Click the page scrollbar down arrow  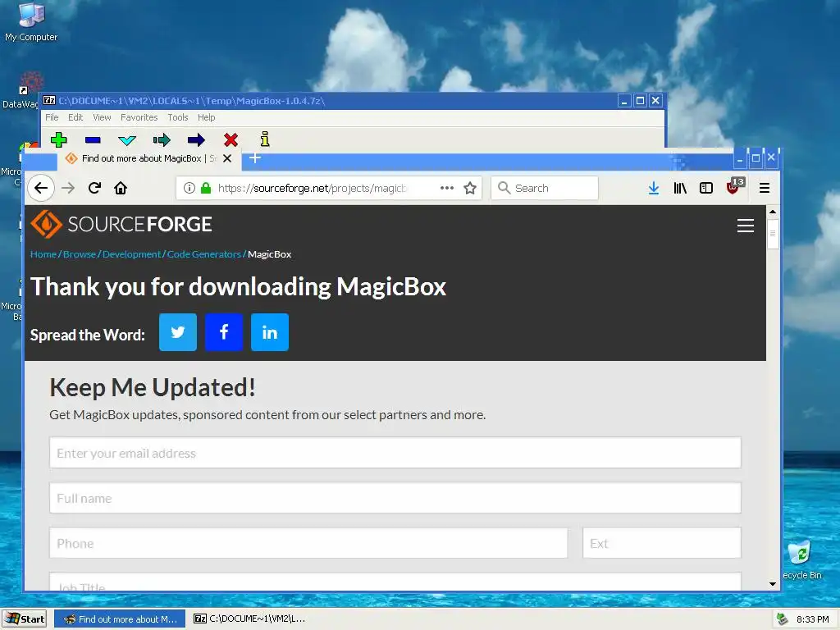[773, 583]
